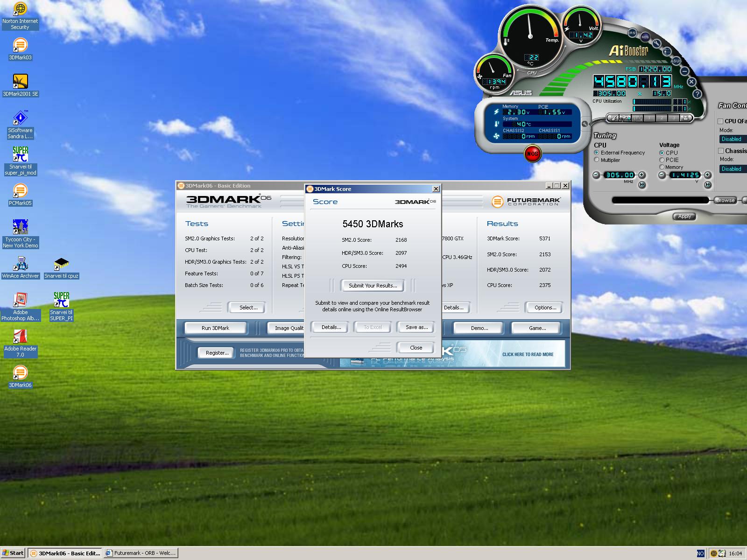Screen dimensions: 747x560
Task: Select the cpuz shortcut icon
Action: (x=61, y=267)
